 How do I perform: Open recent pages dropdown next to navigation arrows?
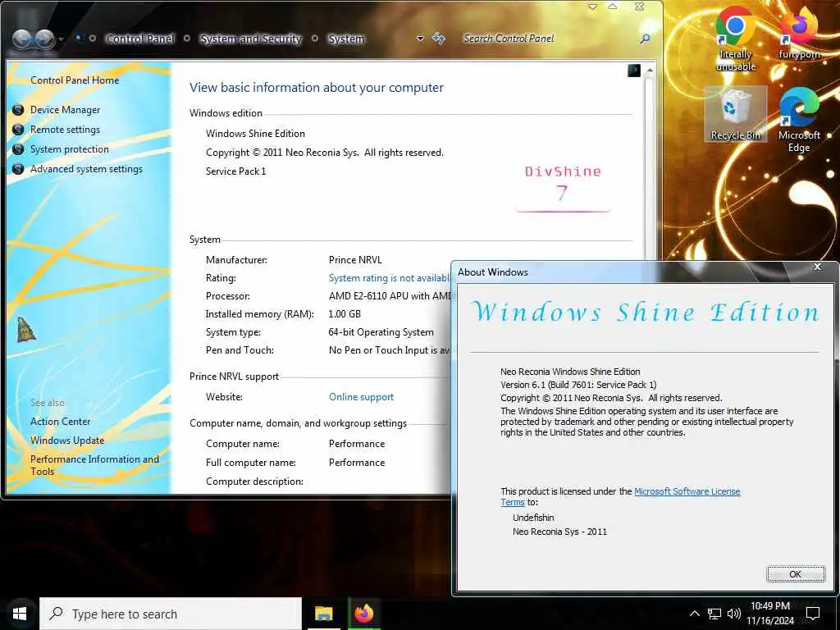(x=61, y=39)
